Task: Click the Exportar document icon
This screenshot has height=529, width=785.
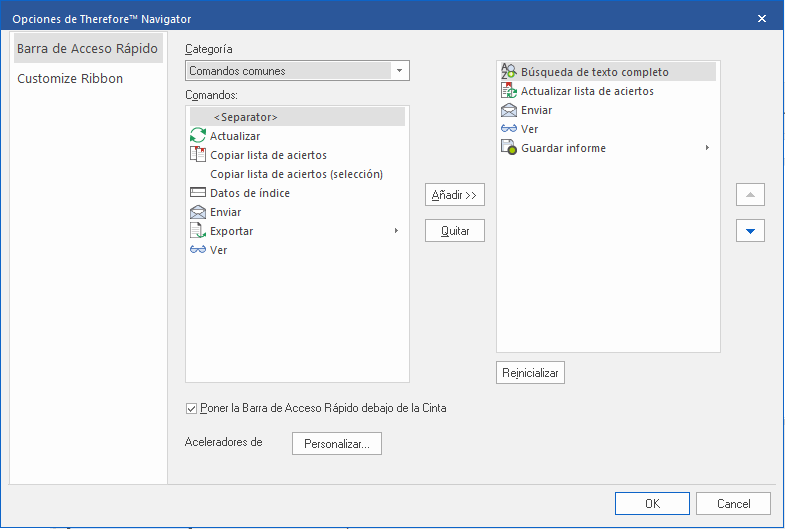Action: [x=198, y=231]
